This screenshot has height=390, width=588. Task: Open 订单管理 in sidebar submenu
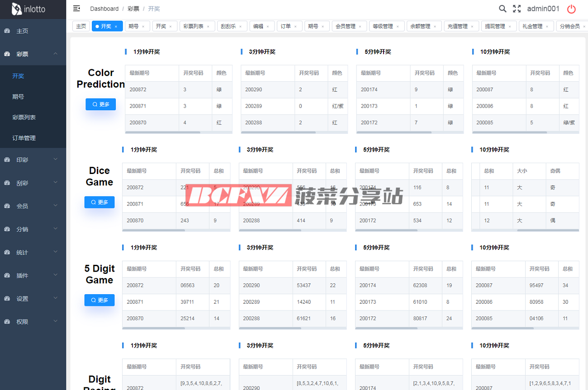[24, 138]
